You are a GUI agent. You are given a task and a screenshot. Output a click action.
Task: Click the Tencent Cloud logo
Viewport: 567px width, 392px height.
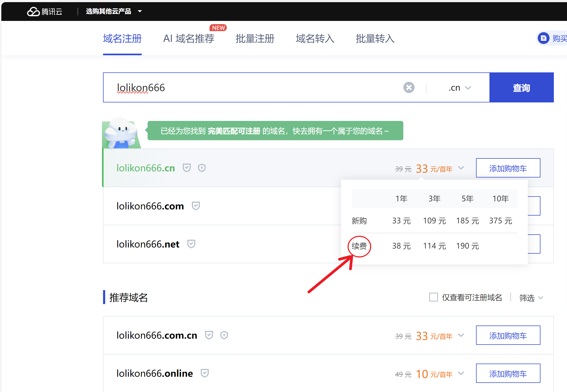point(45,12)
